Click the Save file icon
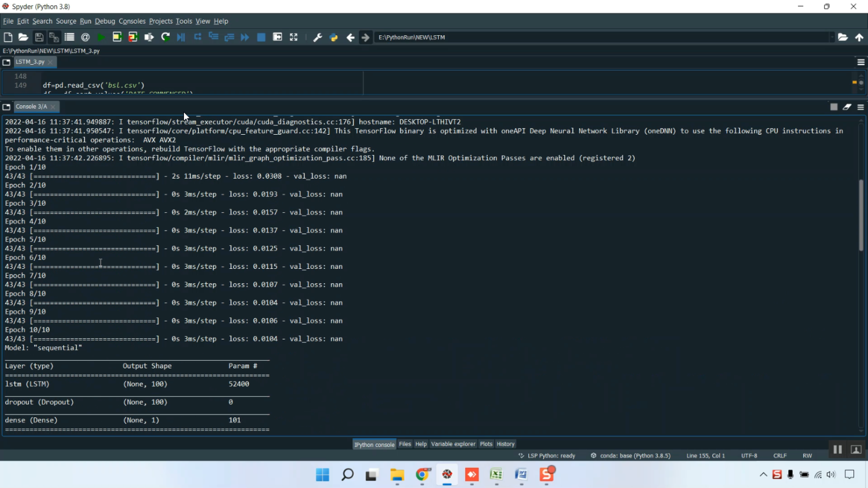The height and width of the screenshot is (488, 868). click(39, 37)
